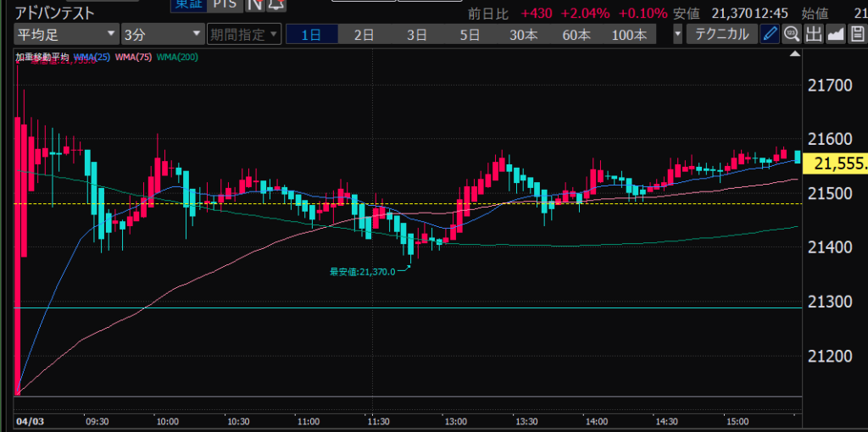Viewport: 868px width, 432px height.
Task: Expand the dropdown arrow left of テクニカル
Action: tap(677, 35)
